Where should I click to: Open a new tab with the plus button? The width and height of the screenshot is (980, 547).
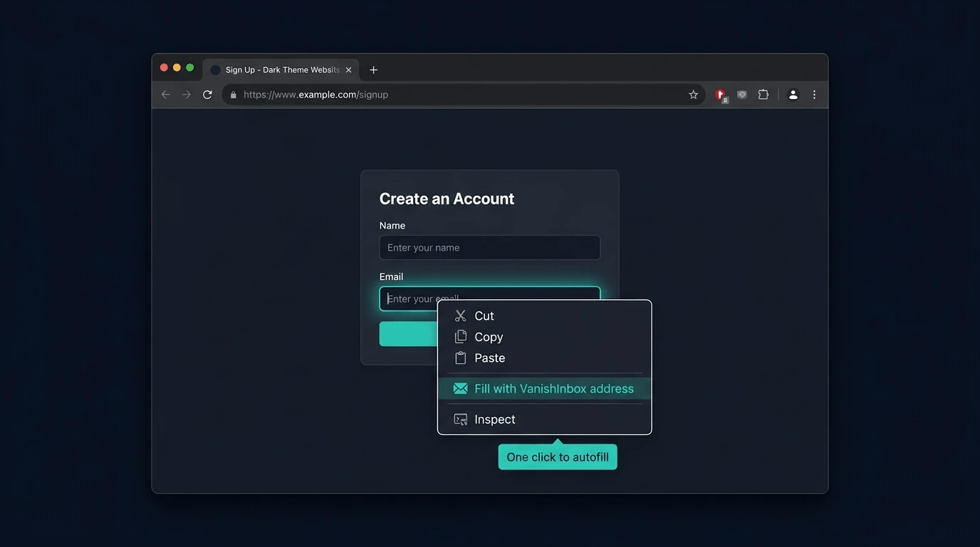point(373,70)
